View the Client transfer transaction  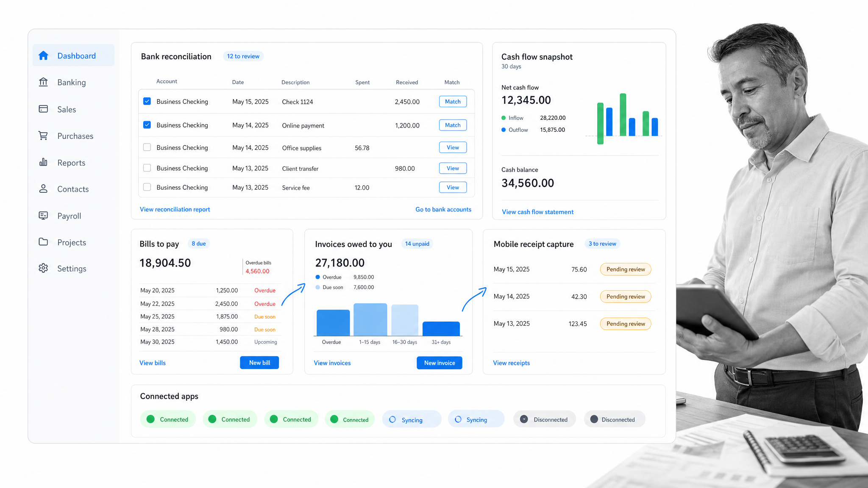click(453, 168)
